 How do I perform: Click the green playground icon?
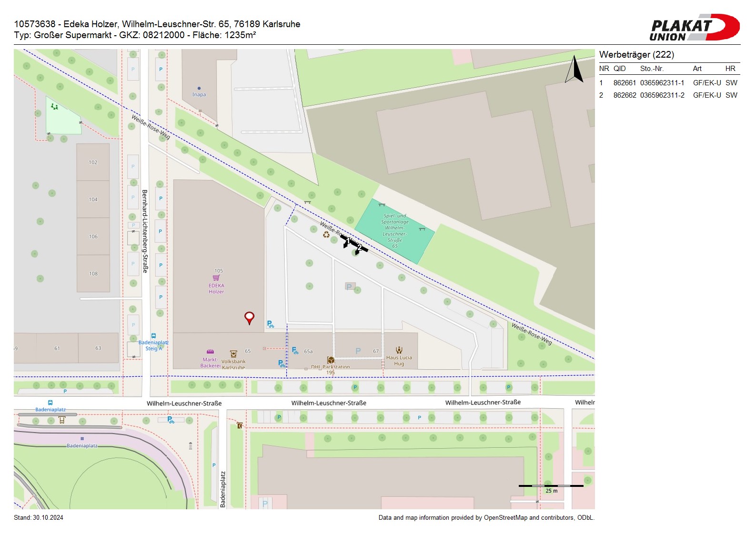click(55, 107)
